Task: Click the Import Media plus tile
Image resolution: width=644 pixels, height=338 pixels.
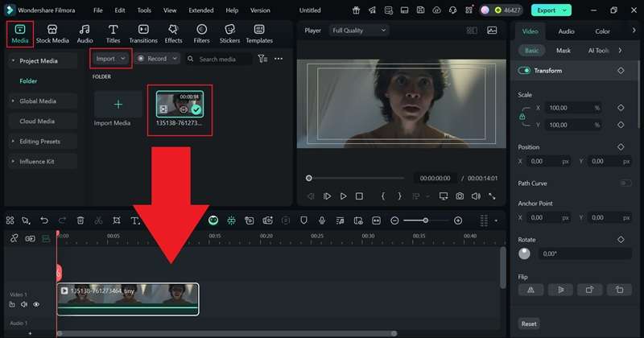Action: tap(118, 105)
